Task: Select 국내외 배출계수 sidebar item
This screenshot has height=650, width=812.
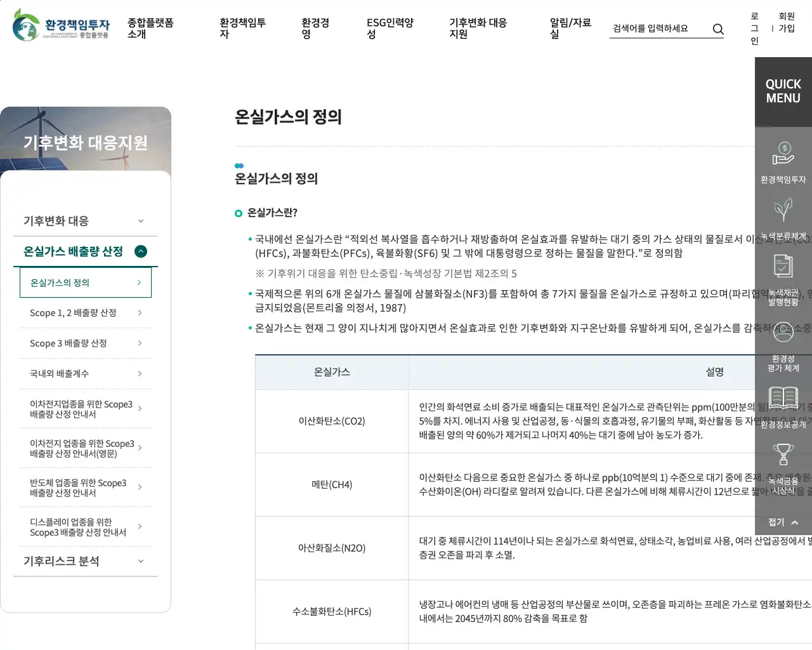Action: tap(86, 374)
